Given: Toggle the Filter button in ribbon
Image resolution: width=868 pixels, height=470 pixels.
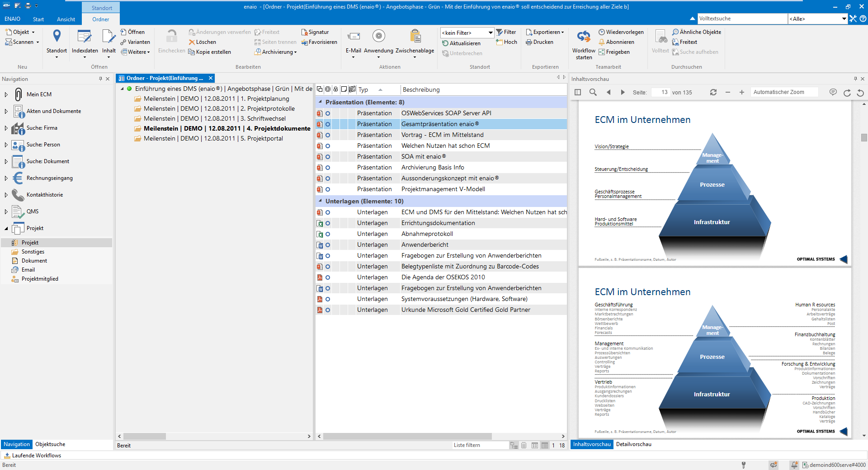Looking at the screenshot, I should coord(506,32).
